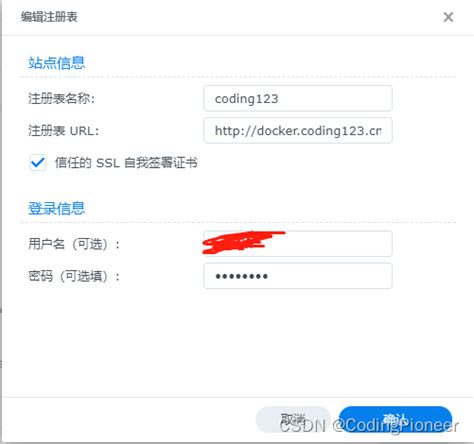The image size is (474, 444).
Task: Click the red scribble covering the username
Action: (241, 243)
